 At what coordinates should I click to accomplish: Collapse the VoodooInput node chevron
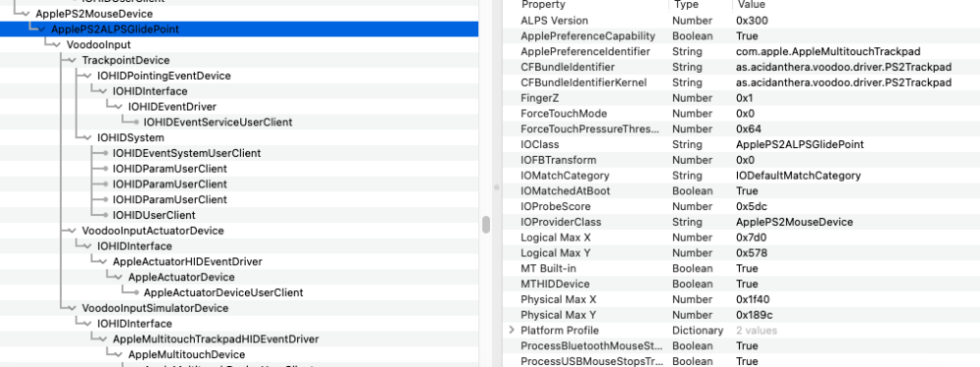56,45
